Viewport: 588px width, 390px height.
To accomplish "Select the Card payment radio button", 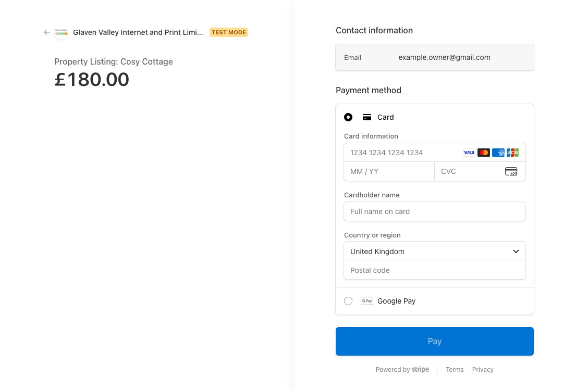I will point(348,117).
